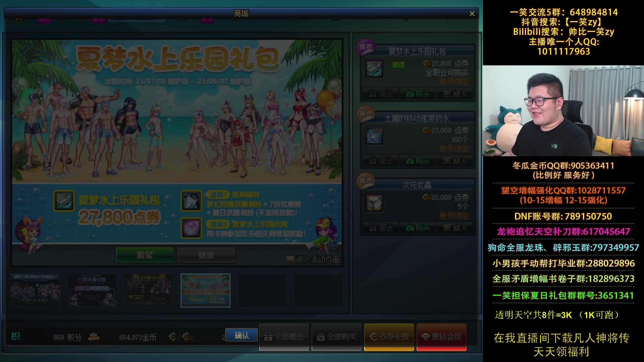Open 进入活动页面 link
This screenshot has width=644, height=362.
tap(314, 260)
